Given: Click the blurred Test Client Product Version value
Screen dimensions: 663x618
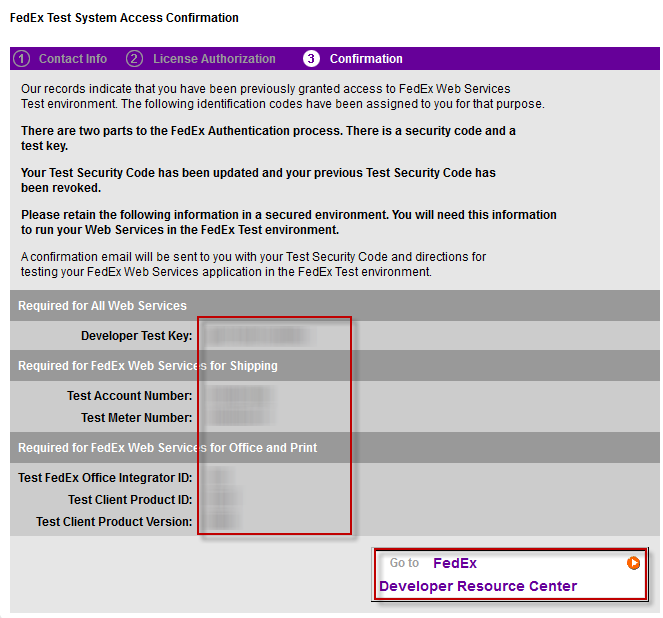Looking at the screenshot, I should tap(224, 522).
